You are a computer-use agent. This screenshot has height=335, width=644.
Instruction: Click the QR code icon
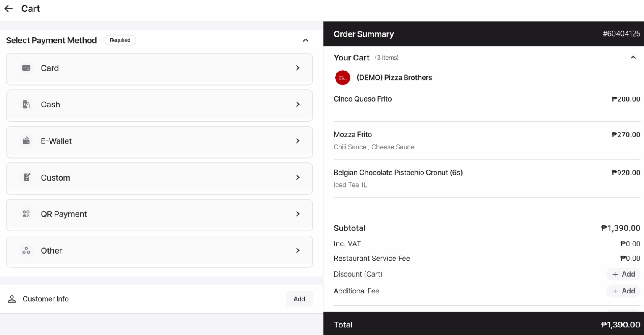(26, 214)
